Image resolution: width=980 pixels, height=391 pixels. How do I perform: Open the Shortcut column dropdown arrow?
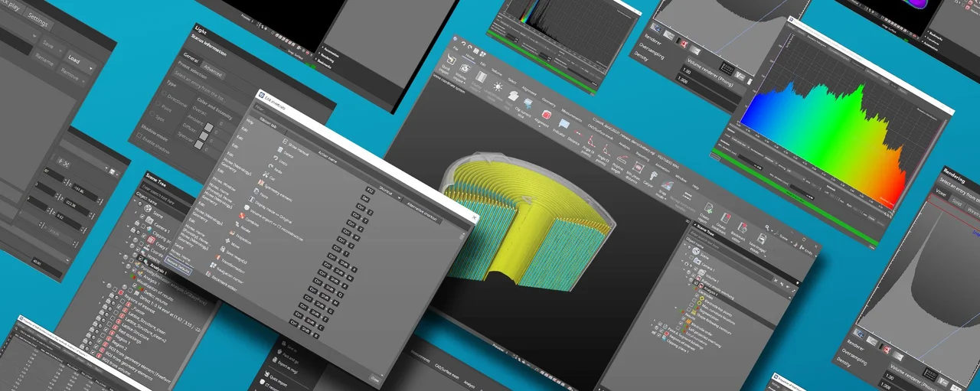pyautogui.click(x=399, y=198)
